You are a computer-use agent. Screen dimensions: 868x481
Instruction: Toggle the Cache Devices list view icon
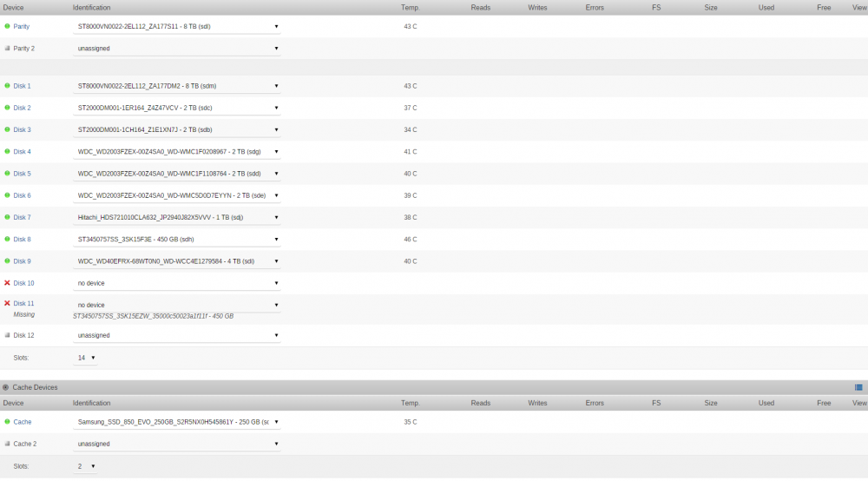click(858, 387)
